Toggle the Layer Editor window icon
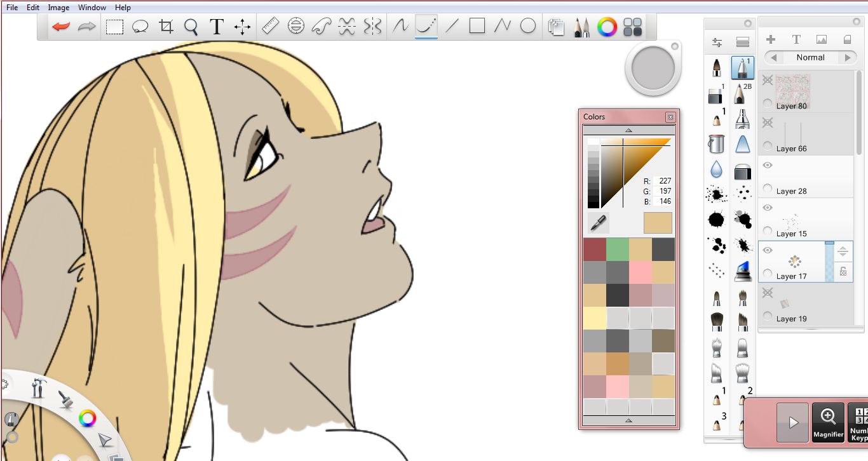 556,27
